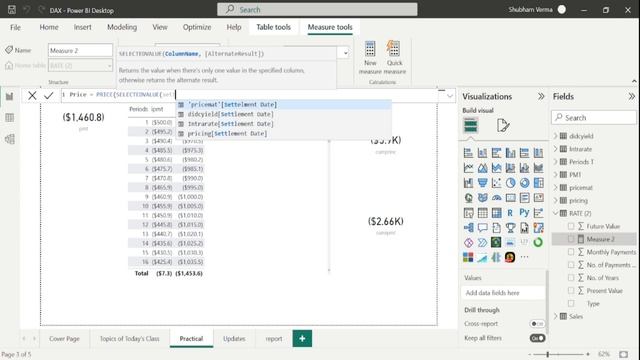The width and height of the screenshot is (640, 360).
Task: Choose the donut chart visual
Action: 524,183
